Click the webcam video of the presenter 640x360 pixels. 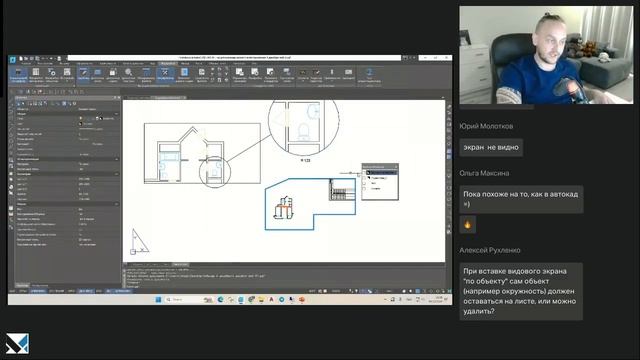point(547,55)
